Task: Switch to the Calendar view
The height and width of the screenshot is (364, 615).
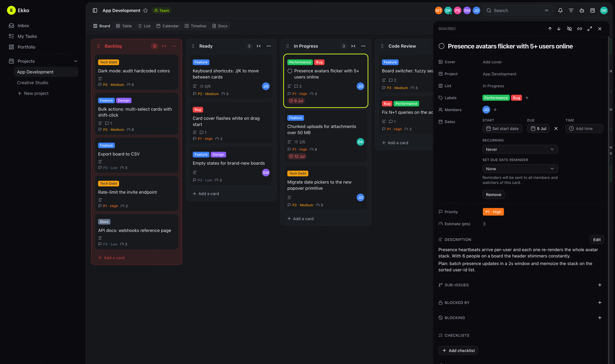Action: point(168,26)
